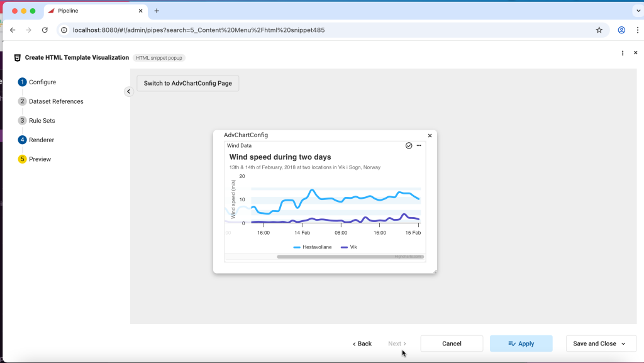
Task: Bookmark this page with the star icon
Action: [599, 30]
